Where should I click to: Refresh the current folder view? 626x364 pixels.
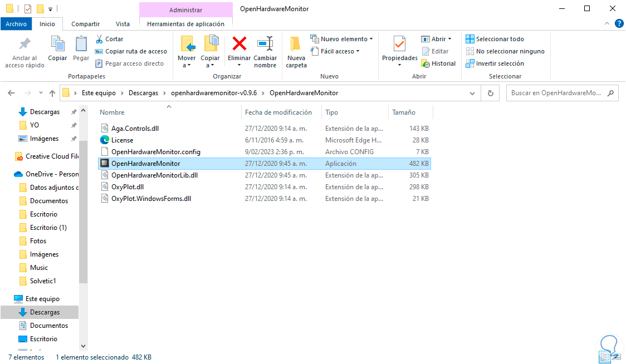coord(490,93)
